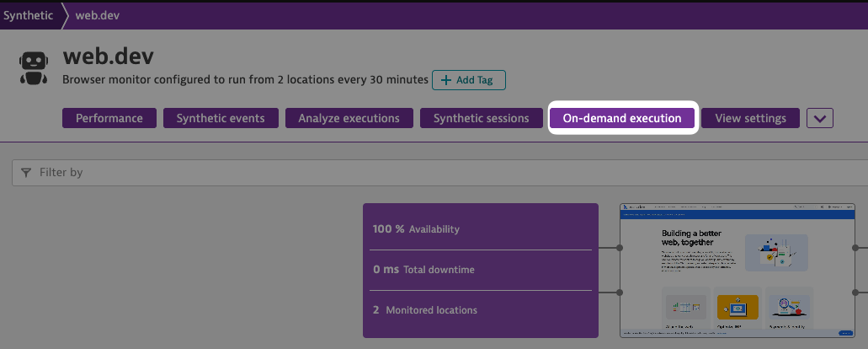Image resolution: width=868 pixels, height=349 pixels.
Task: Click the 100 % Availability row
Action: click(x=481, y=228)
